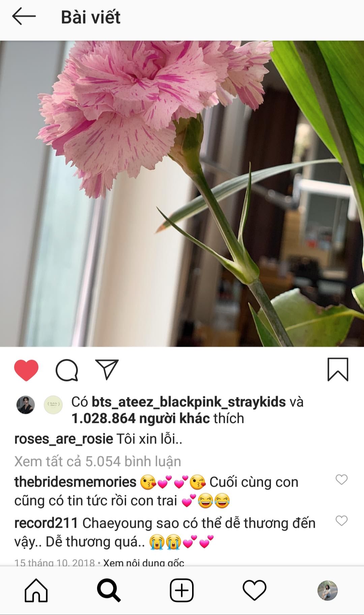Open bts_ateez_blackpink_straykids profile link
Image resolution: width=364 pixels, height=615 pixels.
[189, 402]
